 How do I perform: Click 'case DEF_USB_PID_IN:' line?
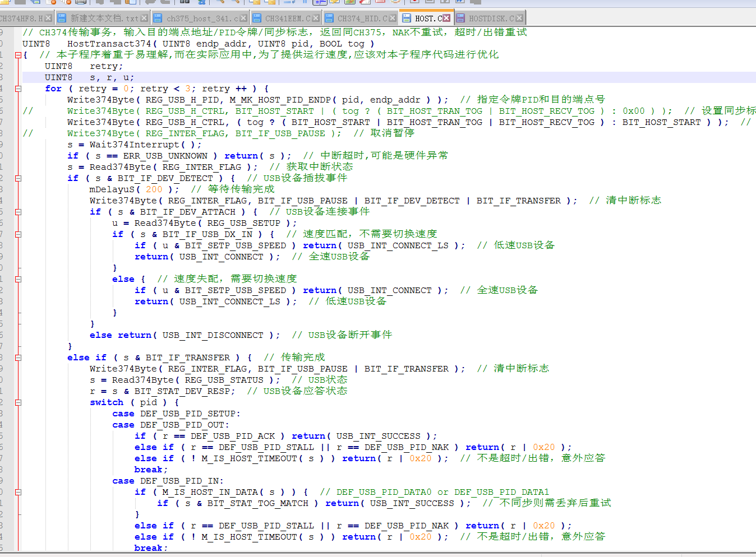click(168, 481)
